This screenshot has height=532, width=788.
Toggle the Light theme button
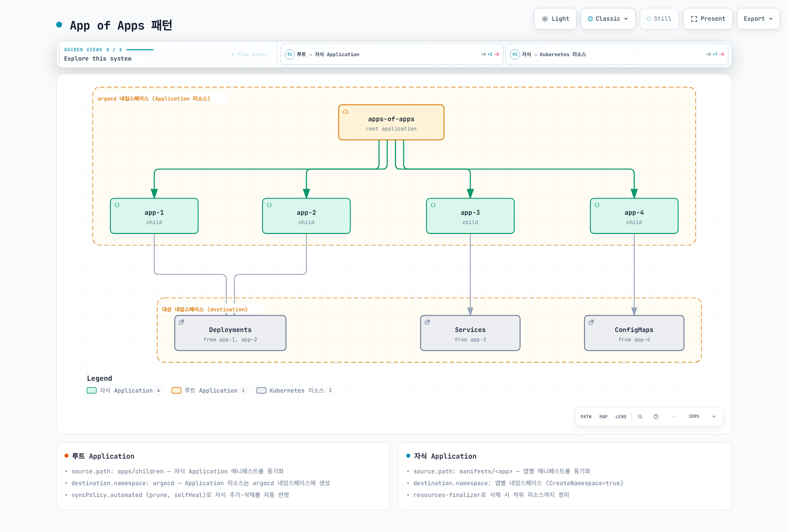pos(555,19)
